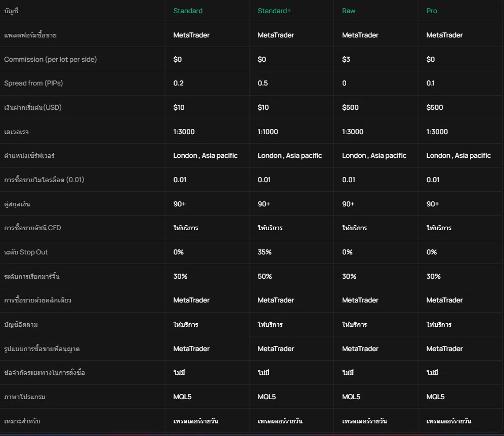Click 'London , Asia pacific' under Pro
The height and width of the screenshot is (436, 504).
[x=458, y=155]
